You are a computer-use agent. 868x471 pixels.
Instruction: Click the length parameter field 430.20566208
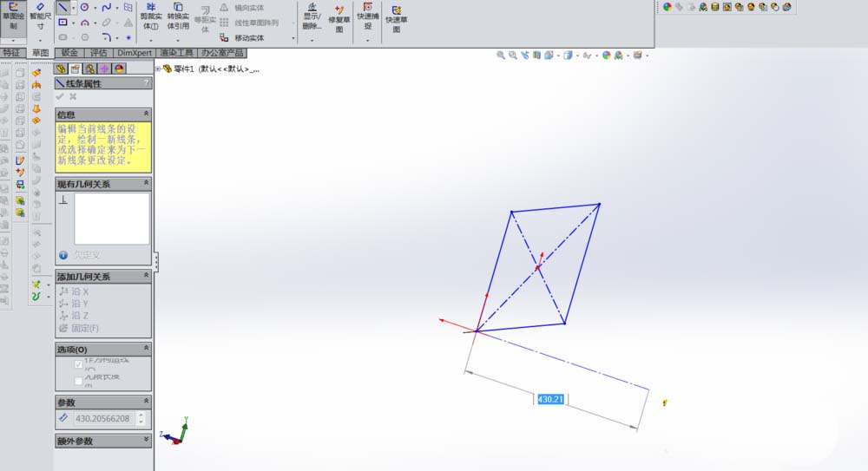tap(104, 418)
